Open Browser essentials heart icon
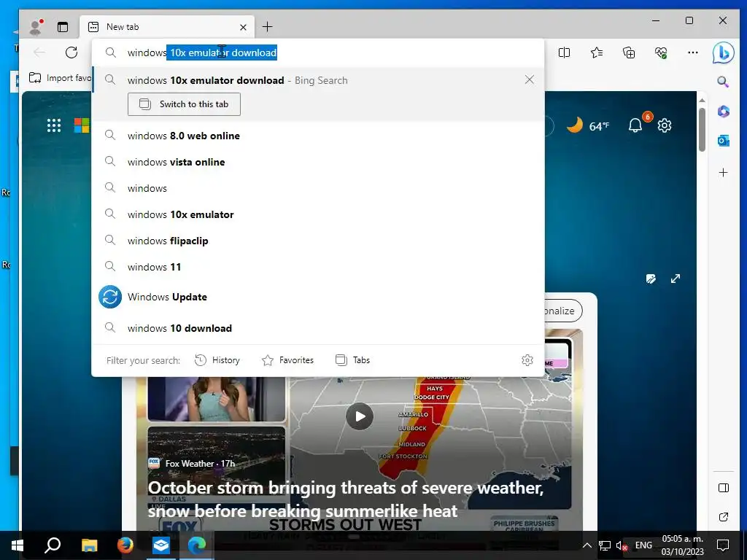This screenshot has height=560, width=747. (661, 52)
